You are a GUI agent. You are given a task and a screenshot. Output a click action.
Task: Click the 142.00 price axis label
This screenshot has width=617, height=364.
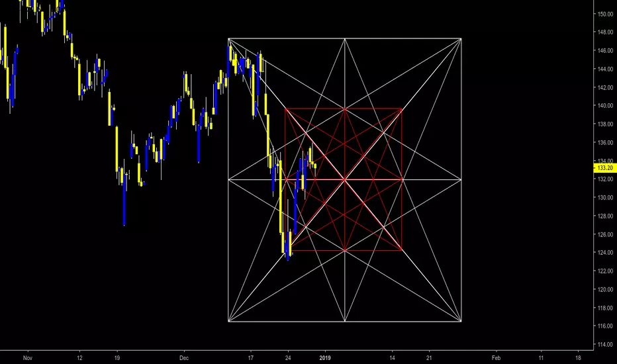click(x=605, y=87)
